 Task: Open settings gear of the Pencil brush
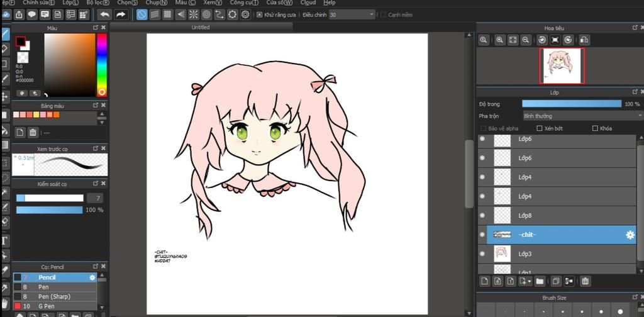click(x=92, y=277)
